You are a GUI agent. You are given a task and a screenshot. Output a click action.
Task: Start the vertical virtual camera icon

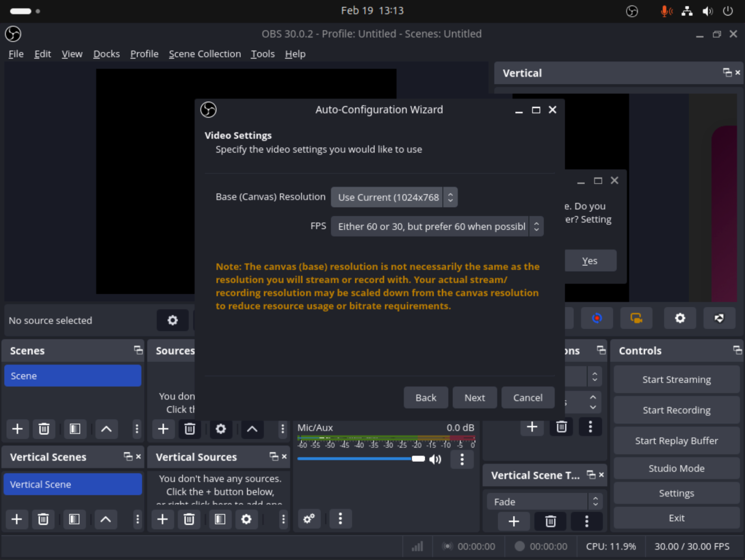[636, 318]
